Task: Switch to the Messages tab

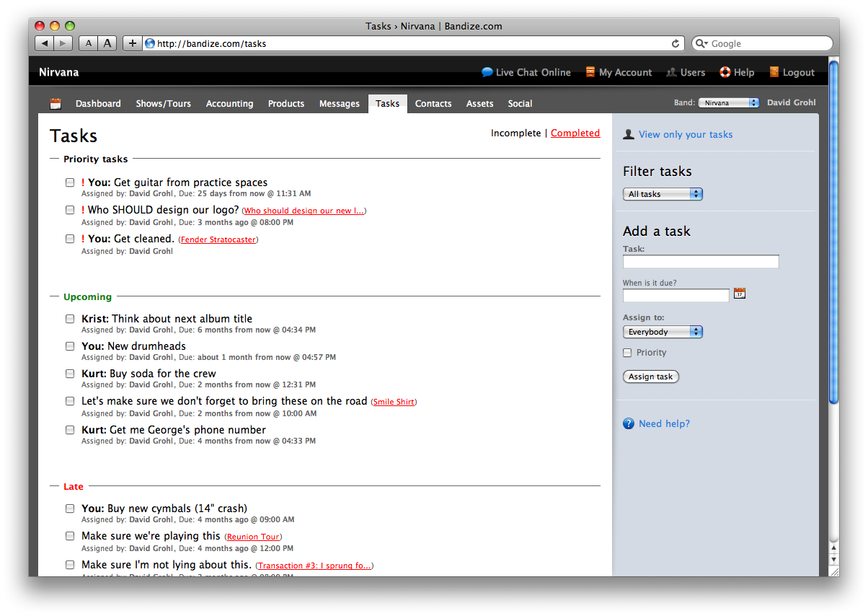Action: coord(340,104)
